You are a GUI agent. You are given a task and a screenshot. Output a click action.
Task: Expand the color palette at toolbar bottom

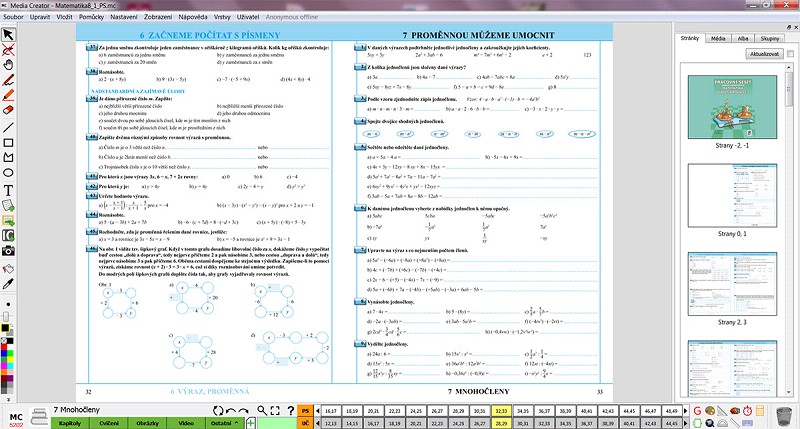pyautogui.click(x=7, y=400)
